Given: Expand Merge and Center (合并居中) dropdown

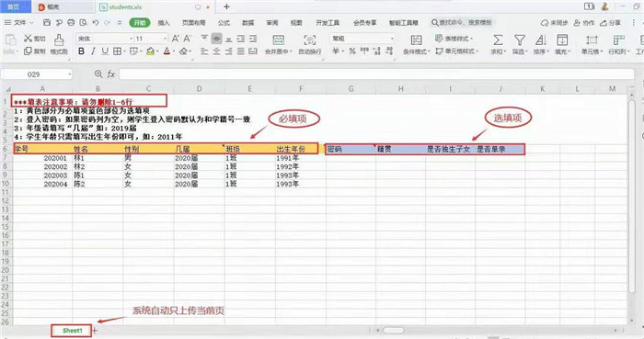Looking at the screenshot, I should [291, 51].
